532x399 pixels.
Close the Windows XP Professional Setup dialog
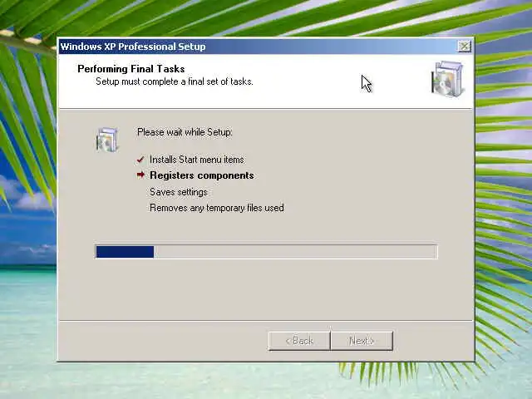point(464,47)
